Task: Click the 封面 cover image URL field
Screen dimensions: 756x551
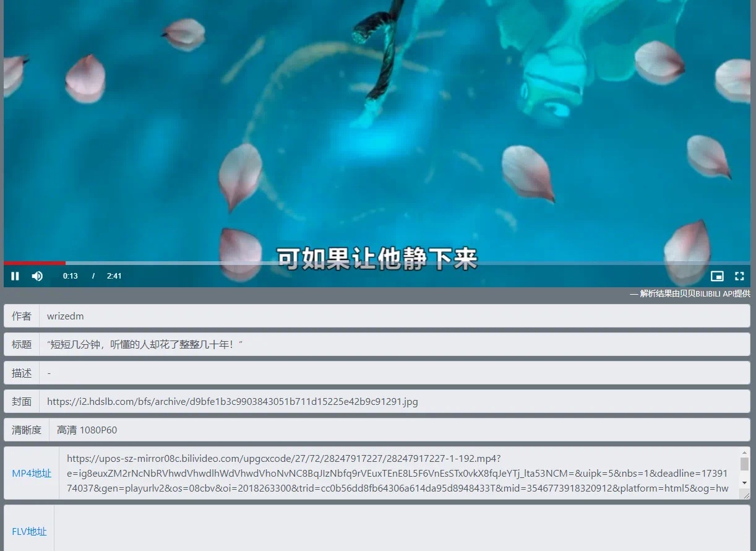Action: (395, 401)
